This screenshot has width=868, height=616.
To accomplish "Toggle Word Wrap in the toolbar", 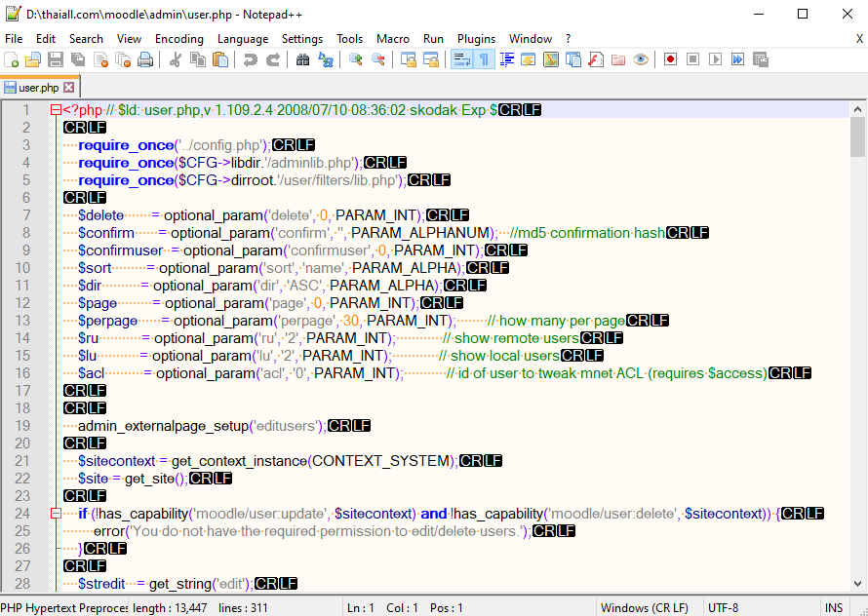I will pyautogui.click(x=461, y=59).
